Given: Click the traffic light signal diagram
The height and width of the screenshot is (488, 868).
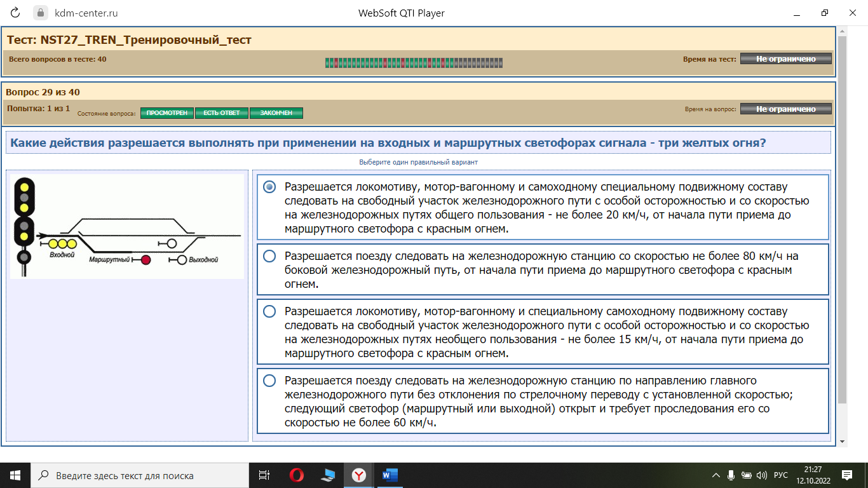Looking at the screenshot, I should 126,226.
